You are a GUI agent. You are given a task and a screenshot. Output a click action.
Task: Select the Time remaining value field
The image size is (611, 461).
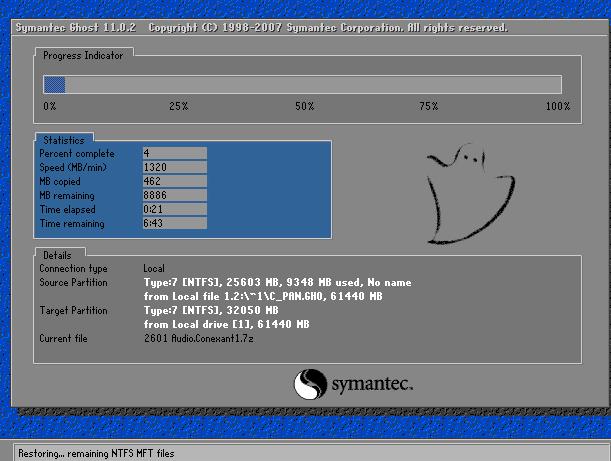(x=174, y=223)
